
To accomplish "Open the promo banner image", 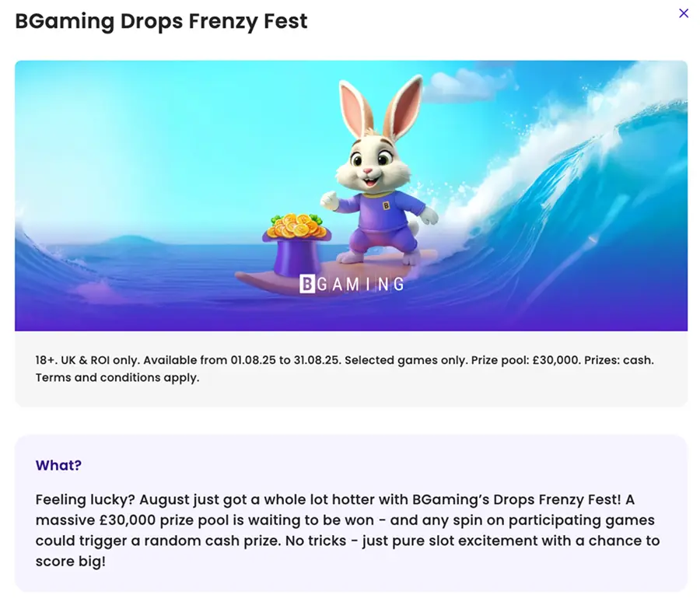I will pos(350,194).
